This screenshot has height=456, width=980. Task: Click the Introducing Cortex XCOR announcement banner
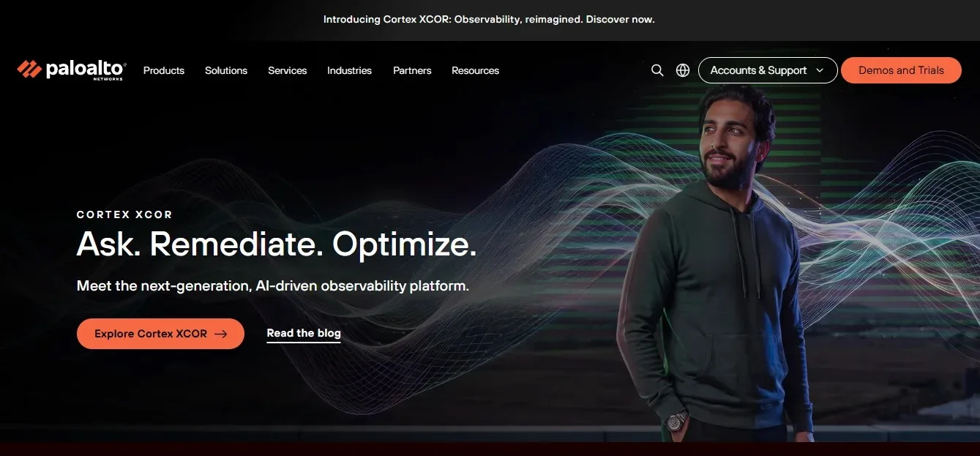pos(489,20)
